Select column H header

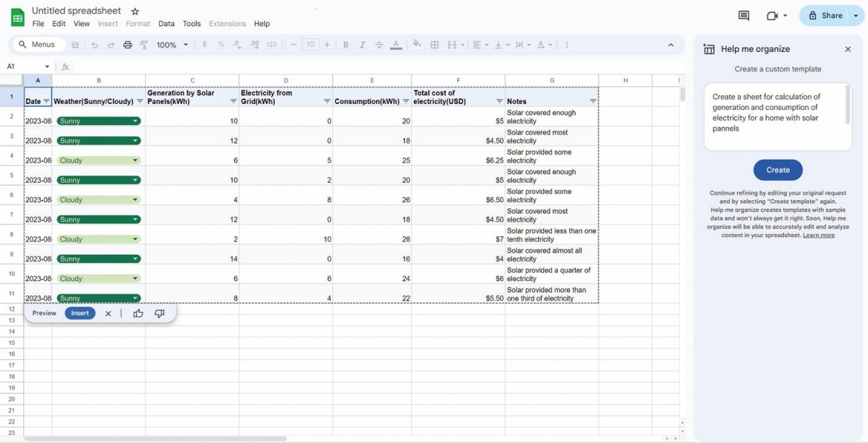click(625, 80)
